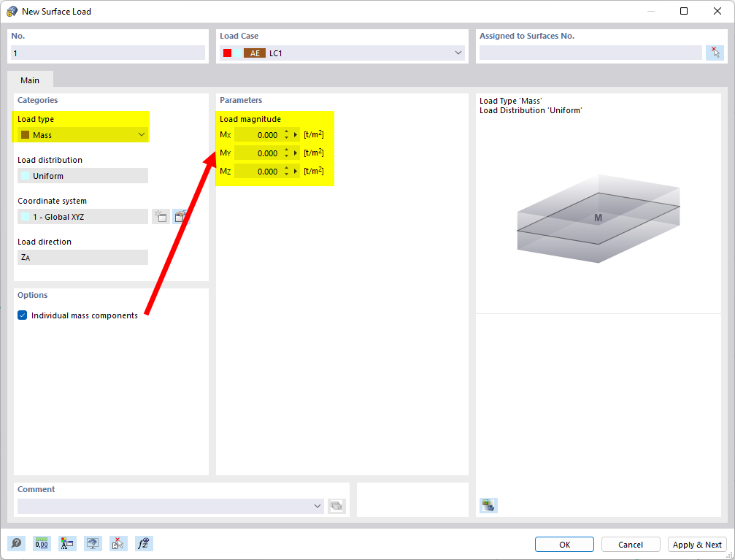Viewport: 735px width, 560px height.
Task: Open unit and decimal places settings
Action: tap(42, 543)
